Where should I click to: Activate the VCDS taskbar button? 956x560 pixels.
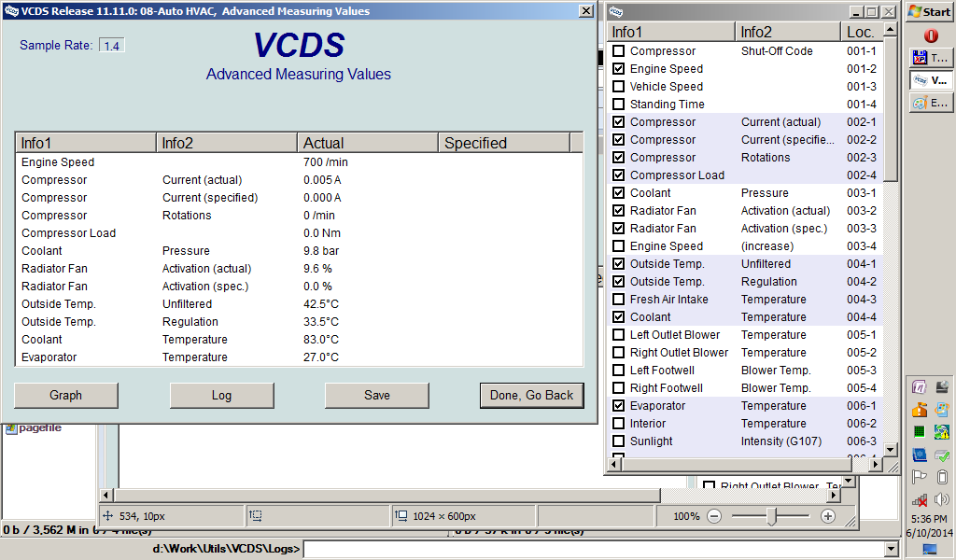[930, 80]
